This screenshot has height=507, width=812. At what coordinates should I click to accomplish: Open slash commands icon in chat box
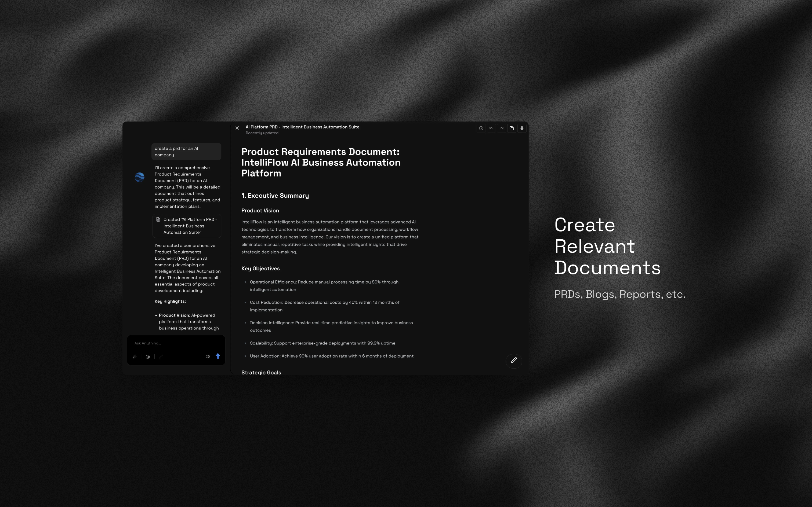coord(161,357)
